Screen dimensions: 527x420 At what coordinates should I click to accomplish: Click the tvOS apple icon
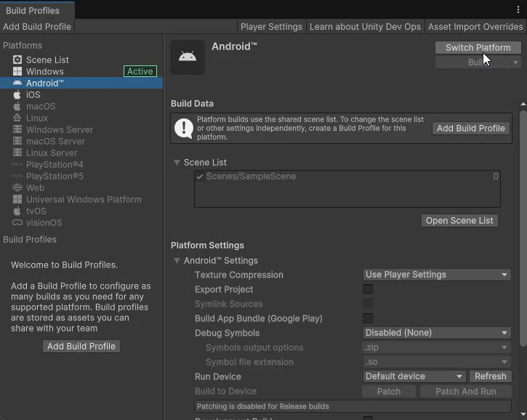tap(17, 211)
